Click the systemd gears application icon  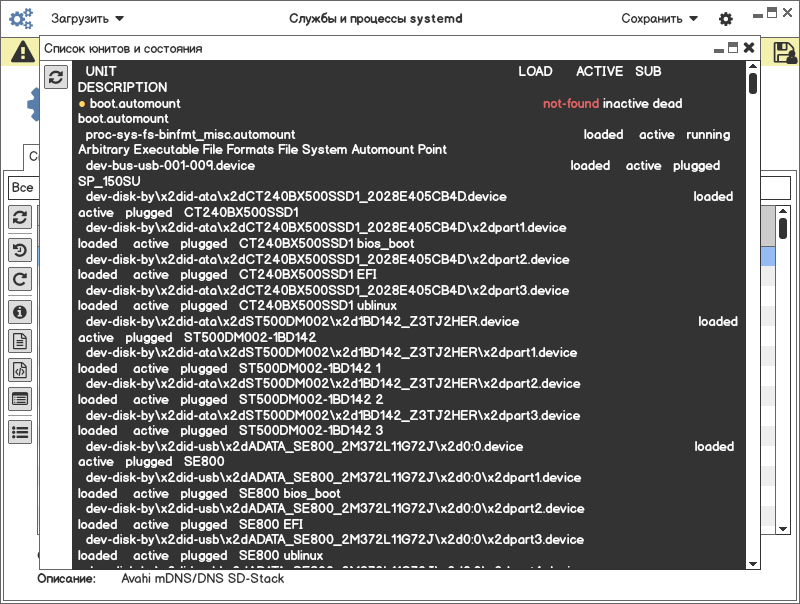click(20, 18)
